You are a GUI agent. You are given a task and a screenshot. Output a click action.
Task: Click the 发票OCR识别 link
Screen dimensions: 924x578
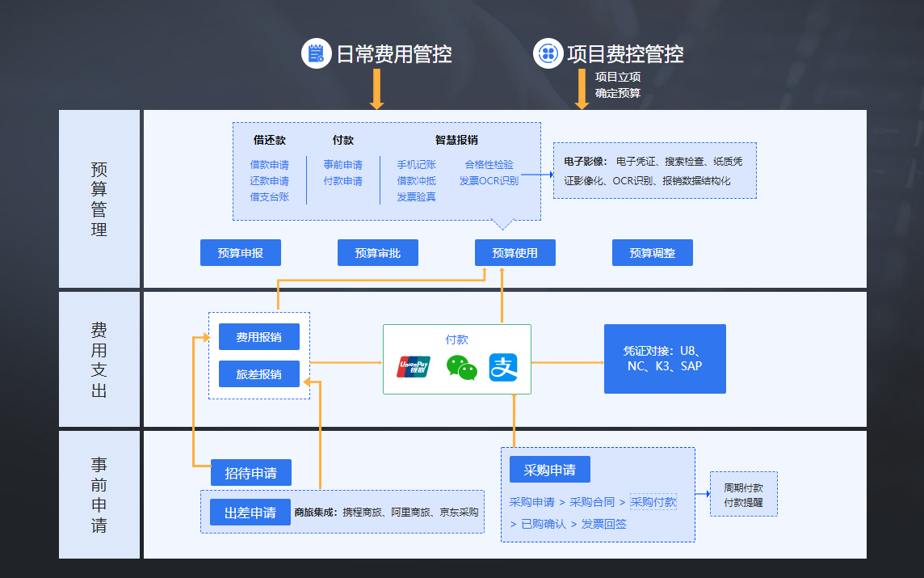pyautogui.click(x=489, y=181)
